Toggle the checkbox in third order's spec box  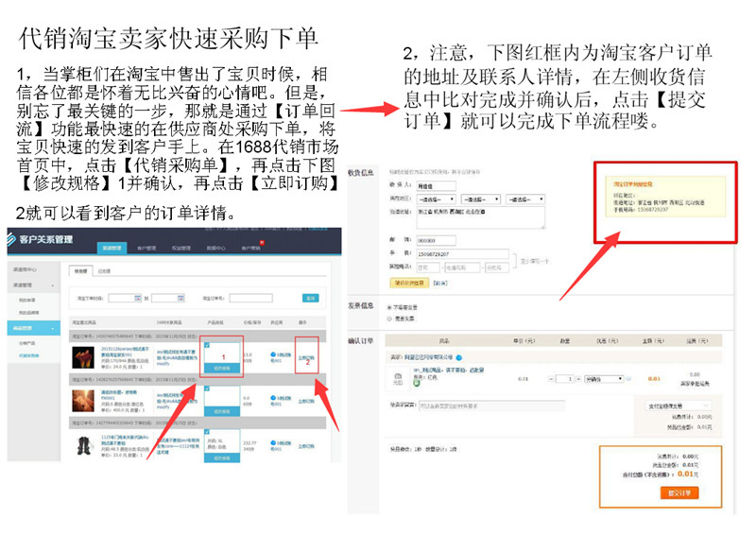(x=207, y=432)
